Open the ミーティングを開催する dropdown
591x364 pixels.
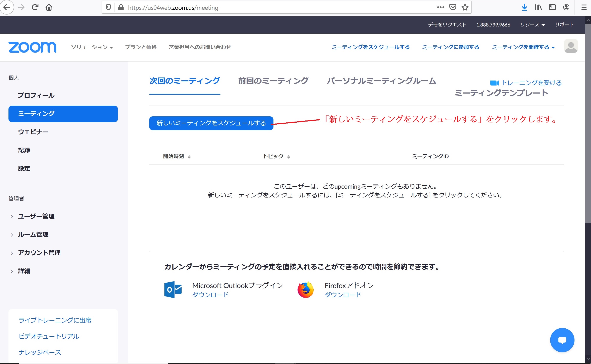[523, 47]
